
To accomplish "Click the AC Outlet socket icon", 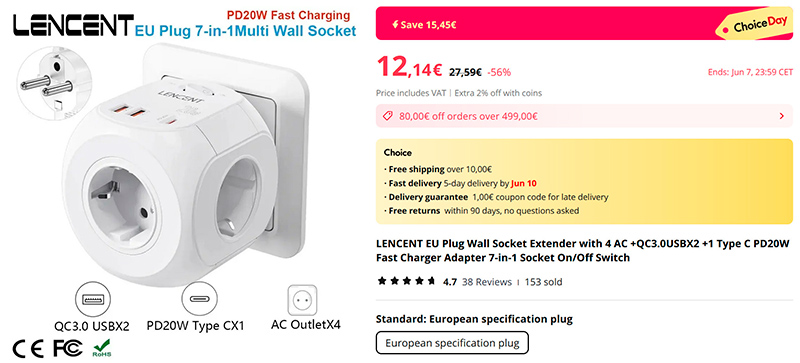I will coord(302,300).
